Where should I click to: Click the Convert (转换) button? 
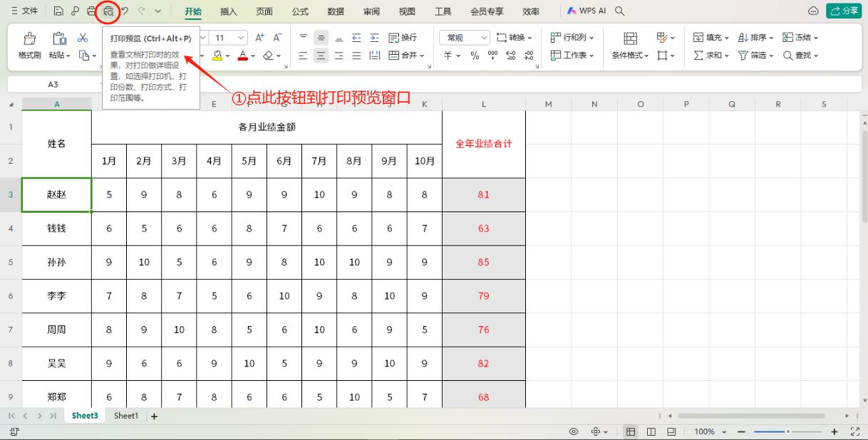point(515,38)
